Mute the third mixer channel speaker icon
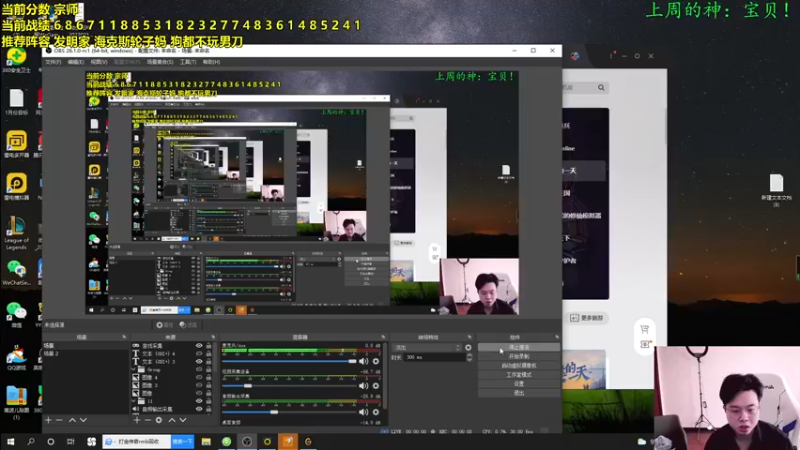The height and width of the screenshot is (450, 800). click(x=363, y=412)
